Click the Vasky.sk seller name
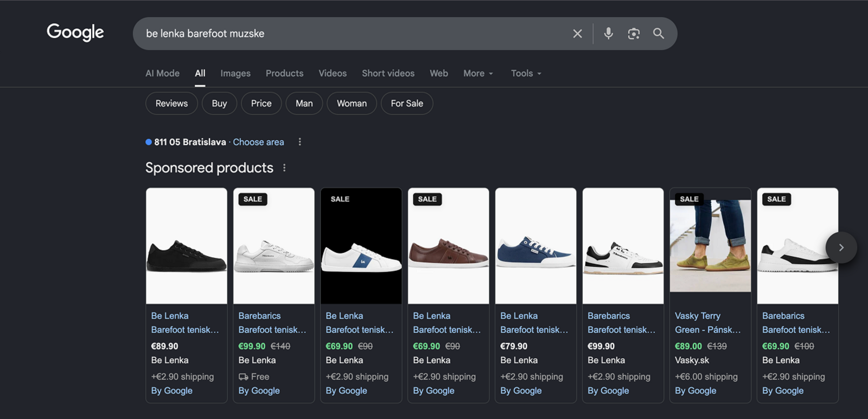This screenshot has height=419, width=868. click(x=692, y=360)
